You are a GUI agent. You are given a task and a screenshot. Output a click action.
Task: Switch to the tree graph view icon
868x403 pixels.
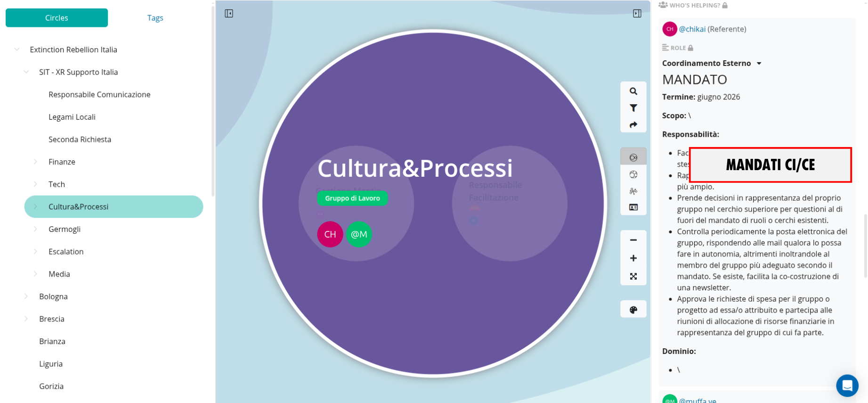(x=633, y=191)
